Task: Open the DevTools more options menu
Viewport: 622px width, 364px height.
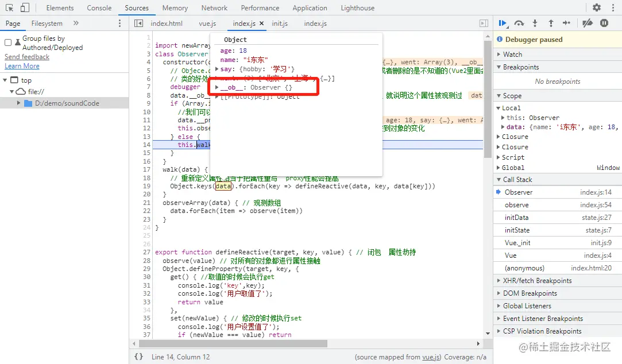Action: [613, 7]
